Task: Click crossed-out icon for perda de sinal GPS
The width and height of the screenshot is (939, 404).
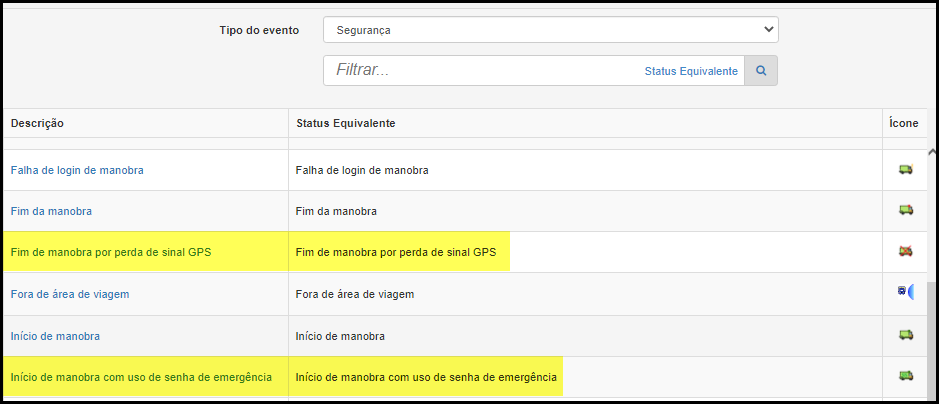Action: click(x=905, y=251)
